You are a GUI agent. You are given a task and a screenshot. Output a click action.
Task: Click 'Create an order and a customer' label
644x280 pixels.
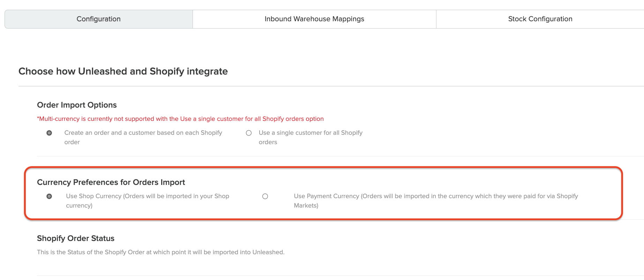click(x=143, y=137)
